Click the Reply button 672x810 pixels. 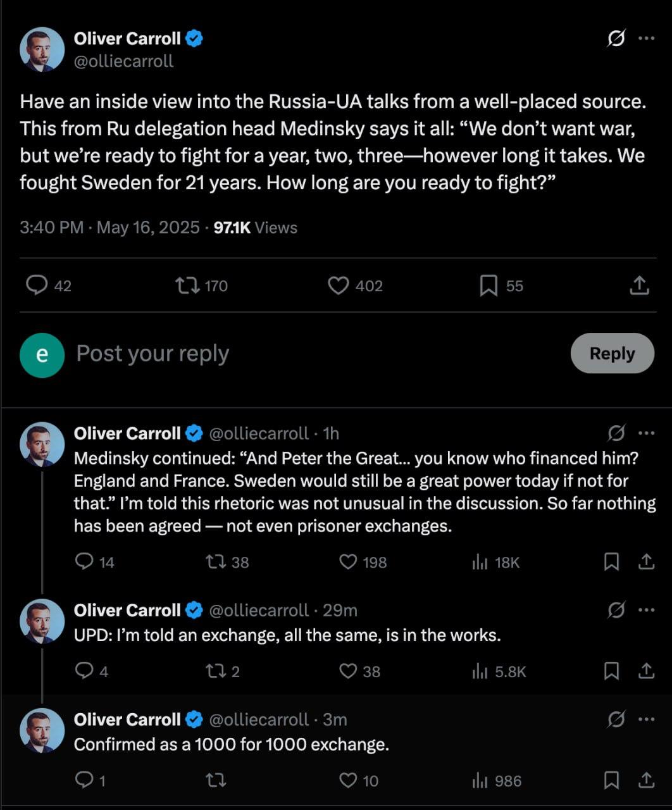click(612, 353)
